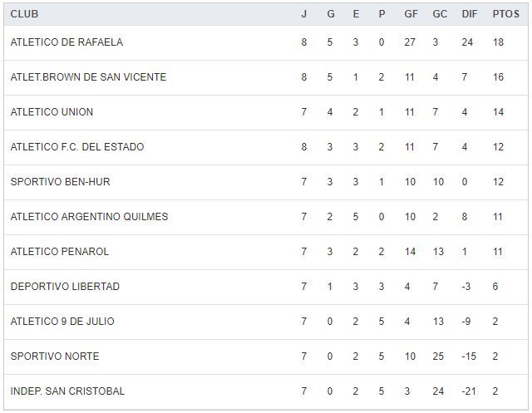Click the CLUB column header
The image size is (532, 413).
[x=24, y=14]
